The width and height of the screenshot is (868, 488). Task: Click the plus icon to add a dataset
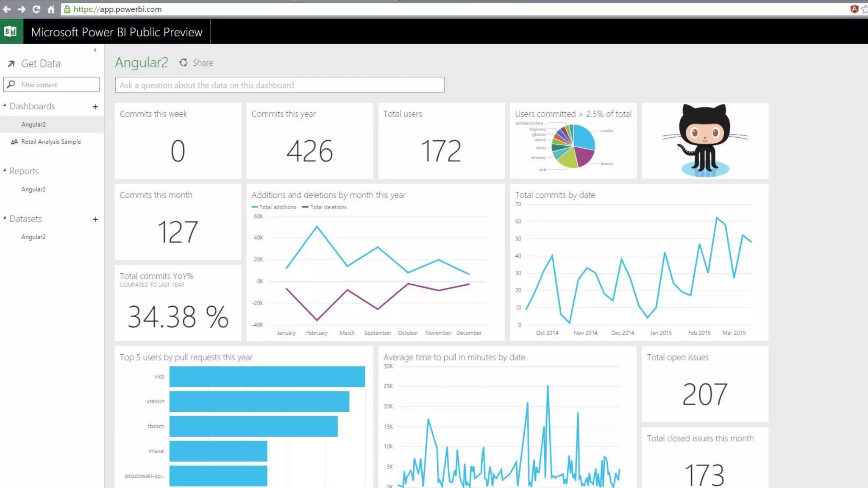coord(95,219)
